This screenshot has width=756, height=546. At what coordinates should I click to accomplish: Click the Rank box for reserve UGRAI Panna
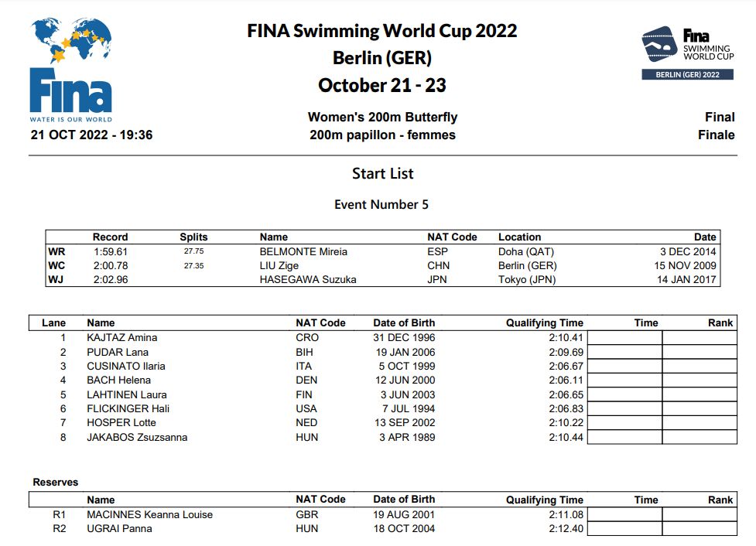coord(699,529)
